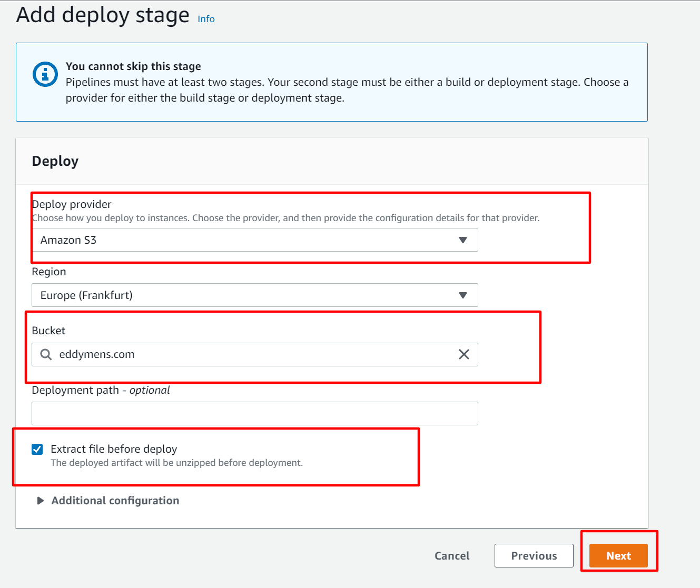Expand the Additional configuration section
The height and width of the screenshot is (588, 700).
click(115, 501)
